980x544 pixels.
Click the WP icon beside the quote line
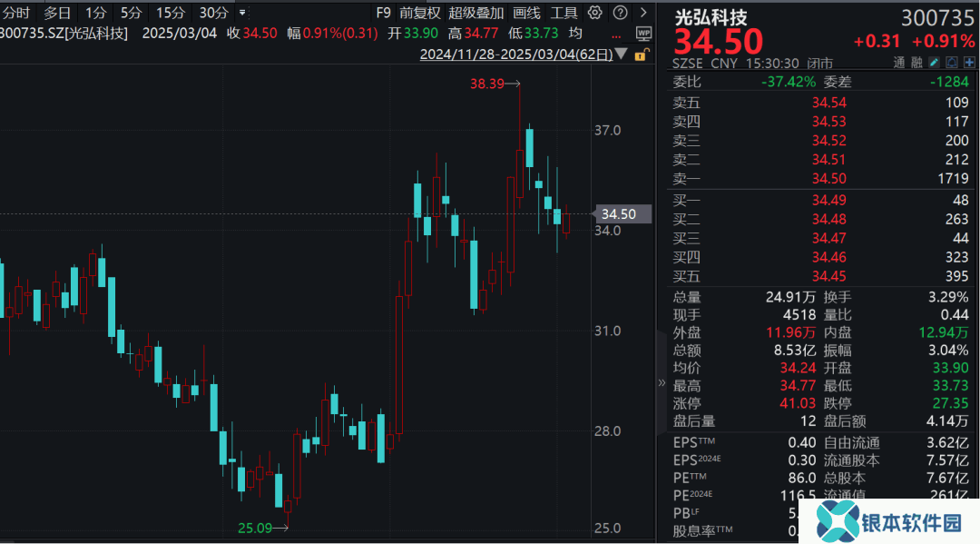(644, 34)
